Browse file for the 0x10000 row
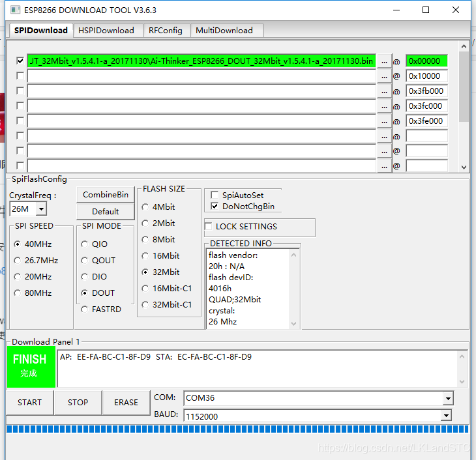Viewport: 476px width, 460px height. (x=384, y=76)
